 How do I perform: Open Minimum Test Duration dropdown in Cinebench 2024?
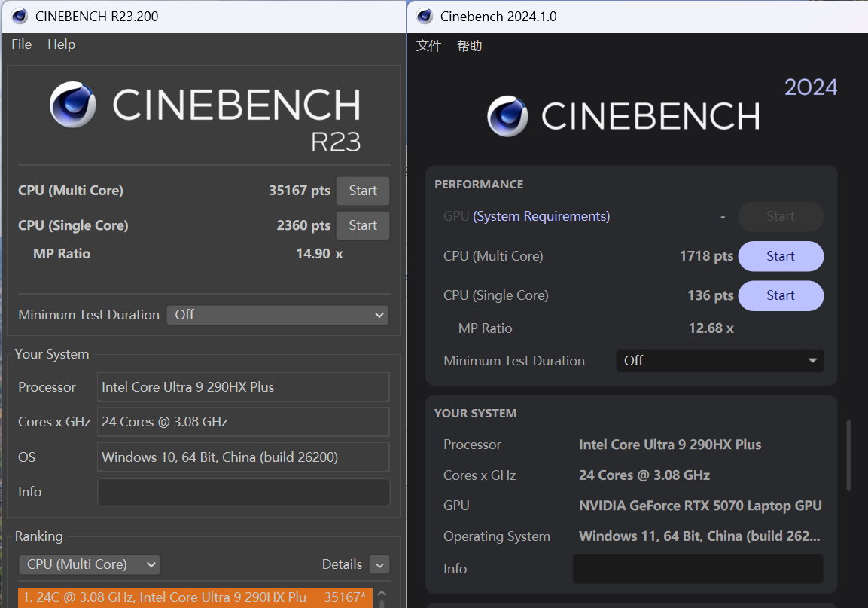pyautogui.click(x=720, y=361)
